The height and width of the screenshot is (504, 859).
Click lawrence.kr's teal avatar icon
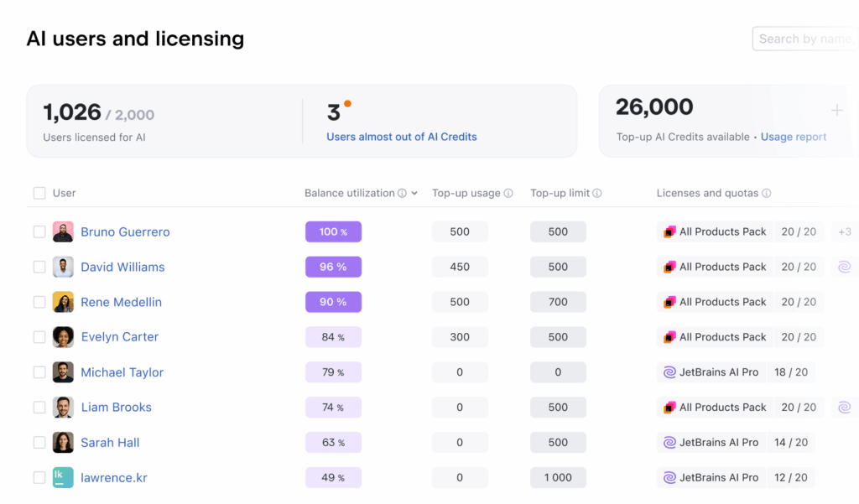click(63, 478)
